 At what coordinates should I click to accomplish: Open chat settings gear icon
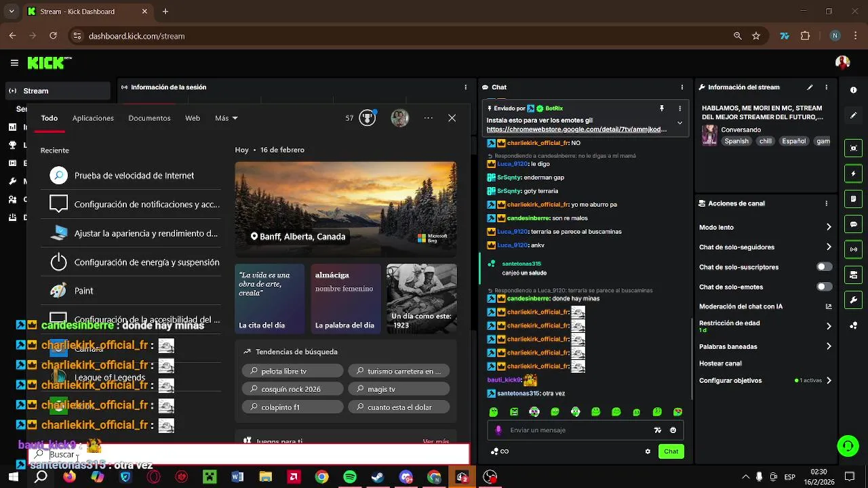point(648,451)
